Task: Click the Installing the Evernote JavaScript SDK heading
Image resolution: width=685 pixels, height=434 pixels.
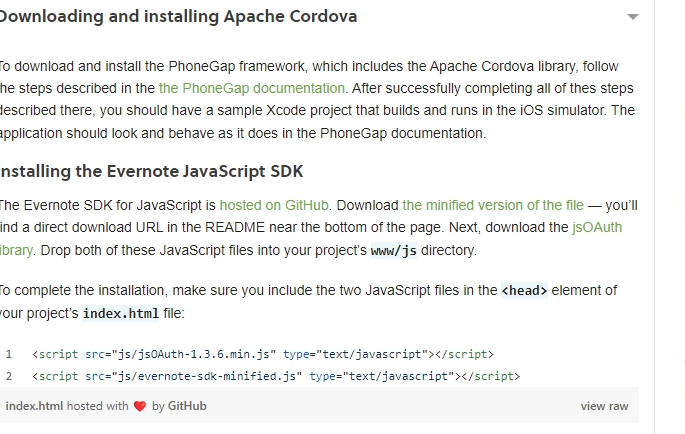Action: point(151,171)
